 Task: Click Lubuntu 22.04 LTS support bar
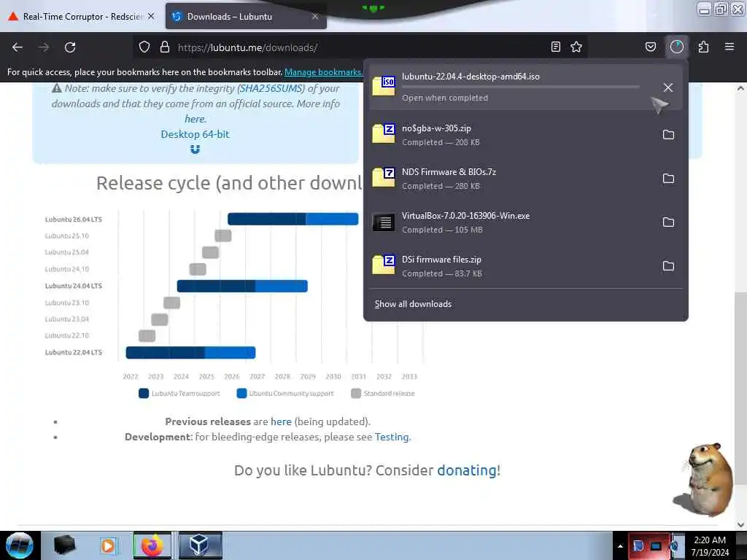click(191, 353)
